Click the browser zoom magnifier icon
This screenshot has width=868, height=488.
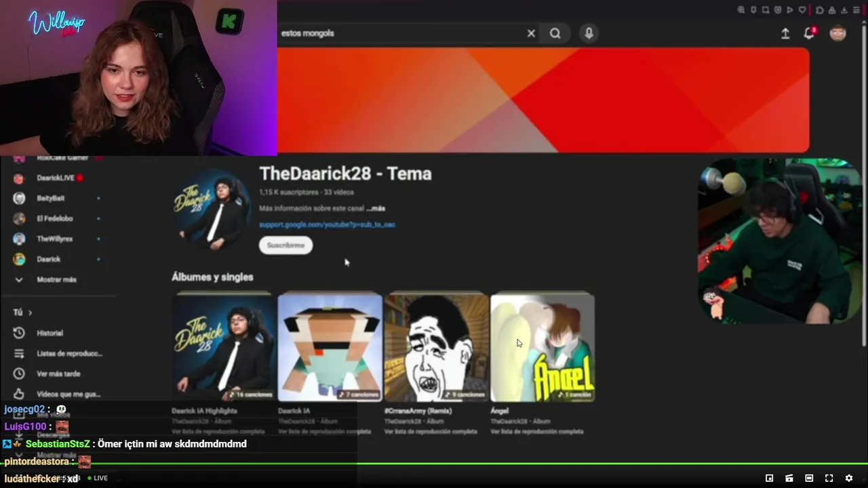[x=741, y=9]
